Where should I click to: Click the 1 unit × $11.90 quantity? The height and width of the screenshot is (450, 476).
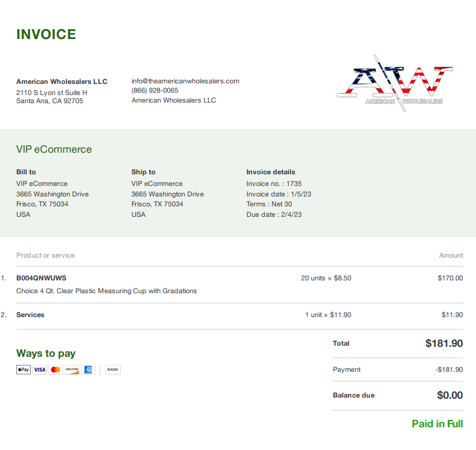tap(328, 315)
